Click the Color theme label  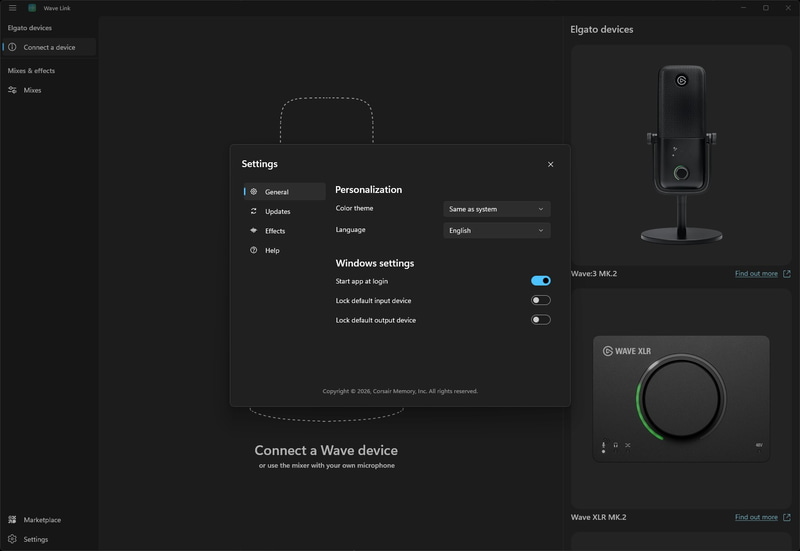[354, 208]
